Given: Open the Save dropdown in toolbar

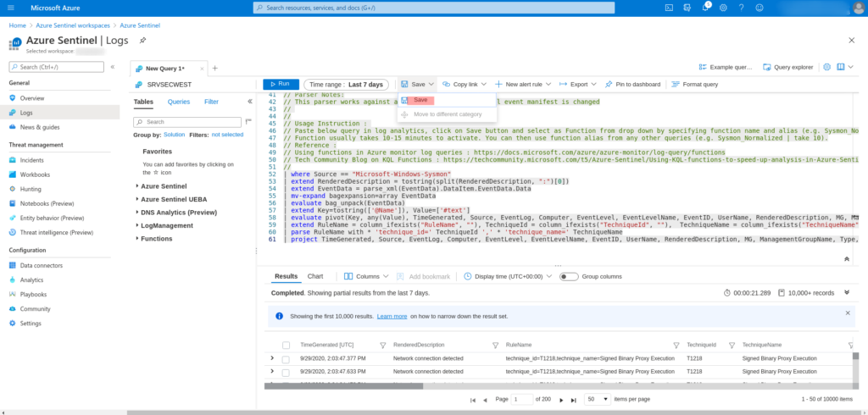Looking at the screenshot, I should 417,84.
